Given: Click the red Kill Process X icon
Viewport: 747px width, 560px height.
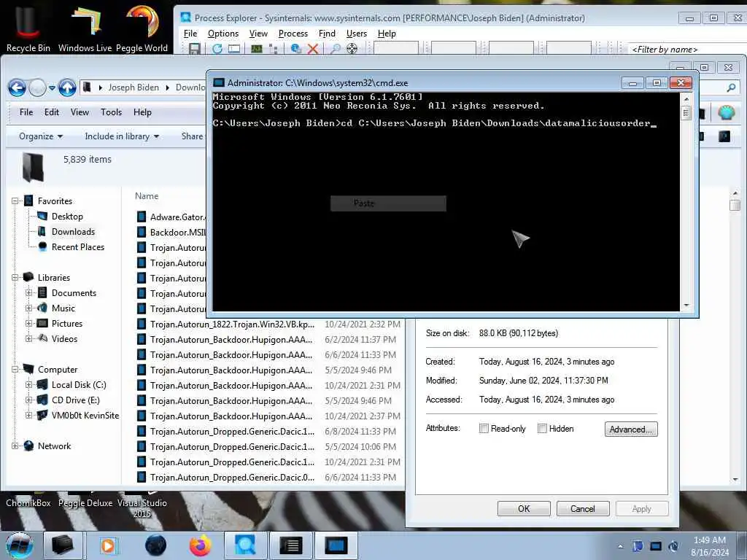Looking at the screenshot, I should [312, 49].
